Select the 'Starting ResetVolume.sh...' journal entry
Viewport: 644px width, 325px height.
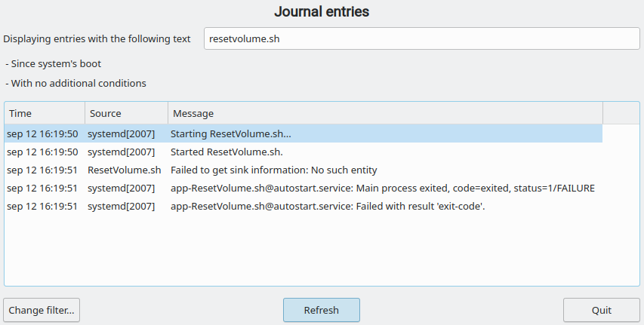304,133
